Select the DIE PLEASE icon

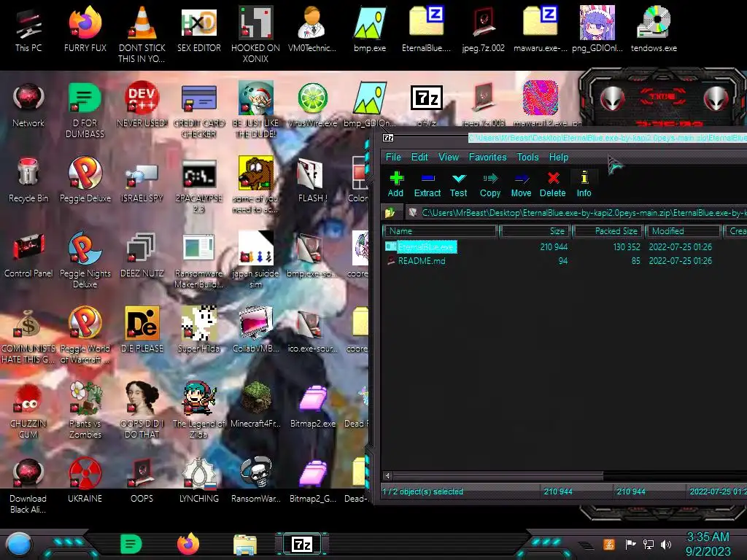pyautogui.click(x=142, y=330)
